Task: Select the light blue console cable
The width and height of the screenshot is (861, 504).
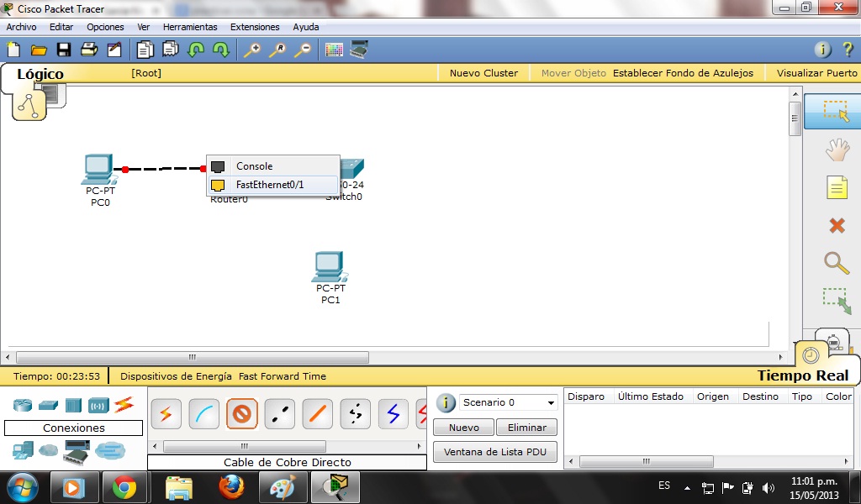Action: 203,414
